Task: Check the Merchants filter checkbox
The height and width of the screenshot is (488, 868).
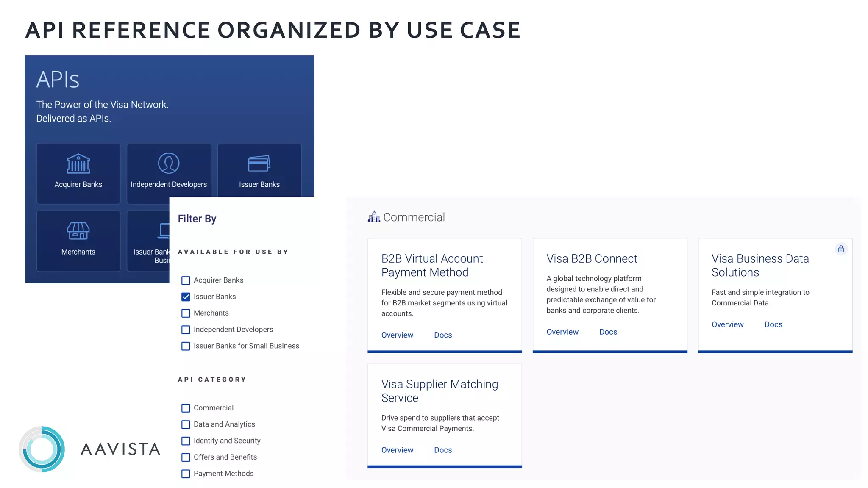Action: [186, 313]
